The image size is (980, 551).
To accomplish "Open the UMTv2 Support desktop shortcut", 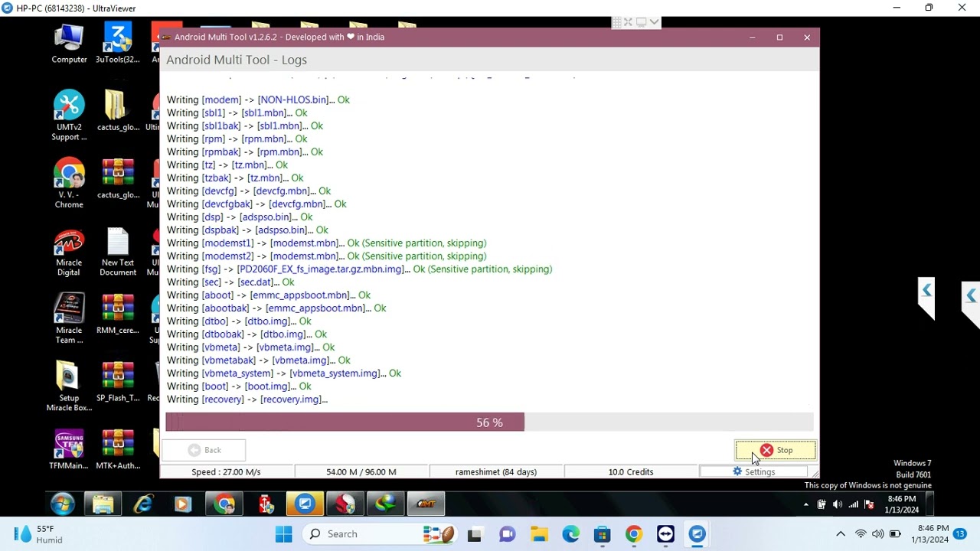I will pos(69,116).
